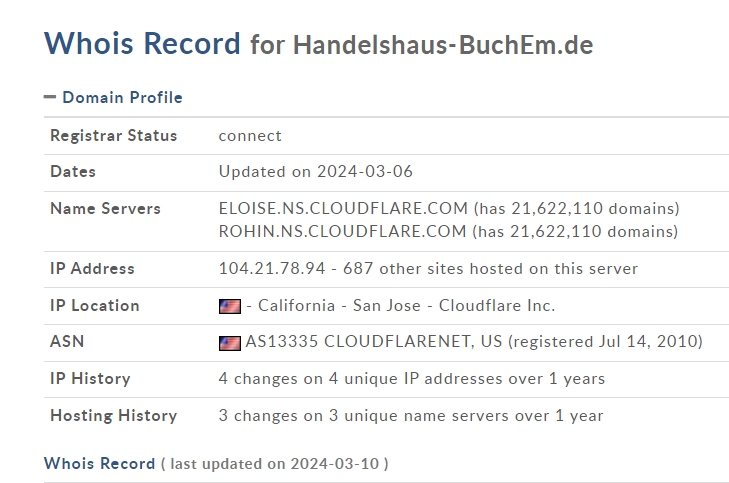Click the 21,622,110 domains count for ELOISE
This screenshot has height=483, width=729.
coord(577,208)
